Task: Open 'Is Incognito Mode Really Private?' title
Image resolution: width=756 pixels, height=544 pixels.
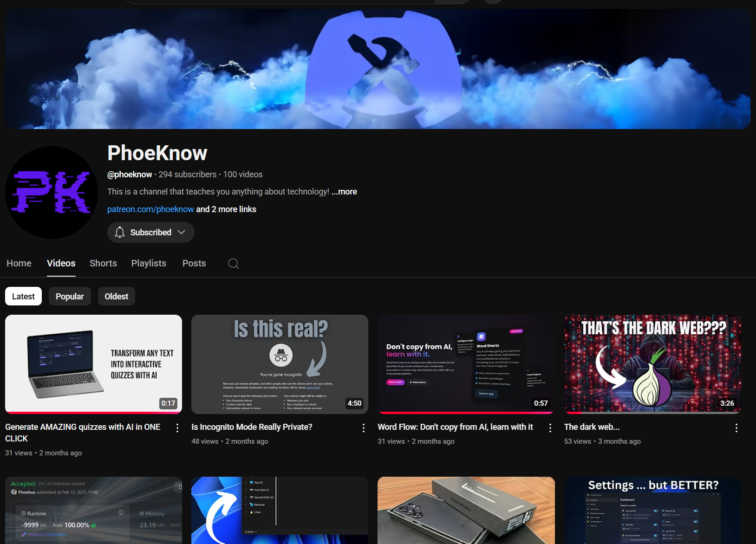Action: (x=252, y=427)
